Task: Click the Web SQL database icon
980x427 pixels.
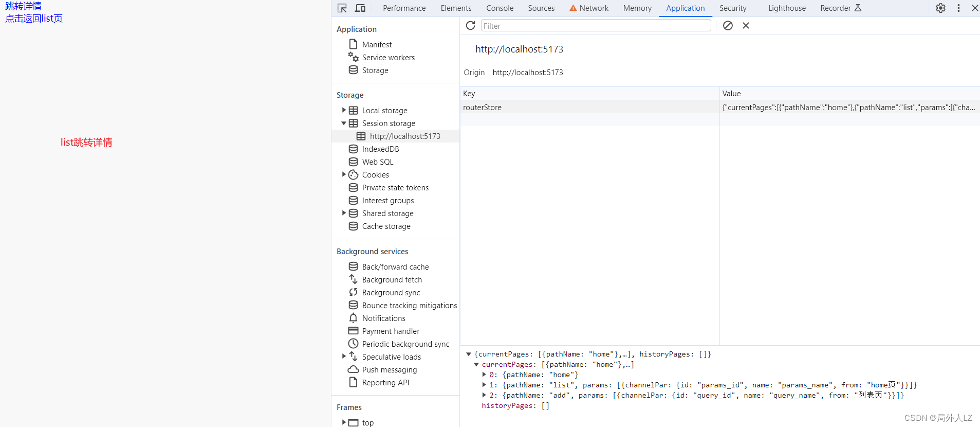Action: 353,162
